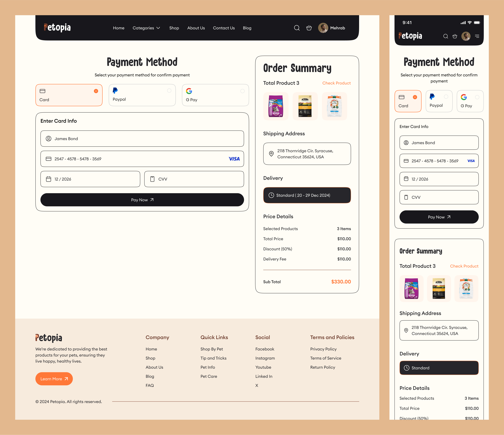504x435 pixels.
Task: Open the basket icon in mobile header
Action: coord(455,36)
